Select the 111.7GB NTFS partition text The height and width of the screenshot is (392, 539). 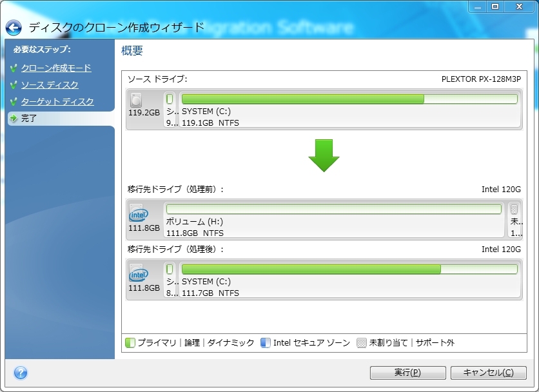click(x=210, y=293)
